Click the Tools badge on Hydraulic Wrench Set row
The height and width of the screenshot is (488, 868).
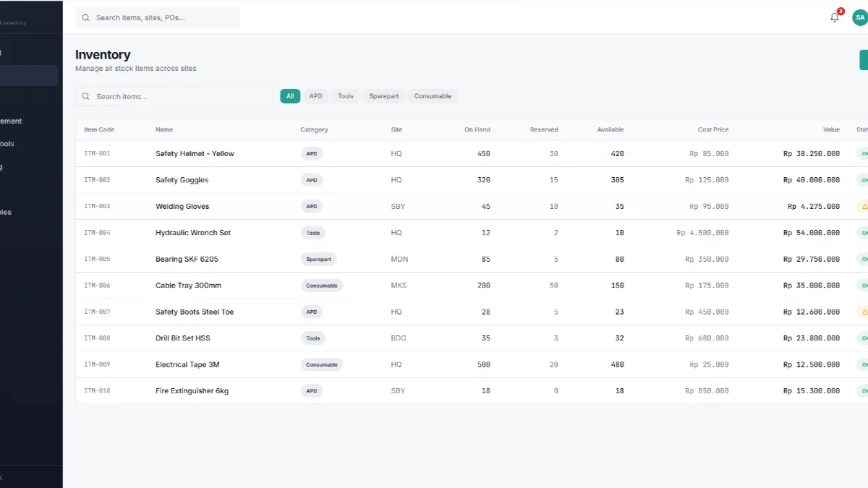coord(313,233)
